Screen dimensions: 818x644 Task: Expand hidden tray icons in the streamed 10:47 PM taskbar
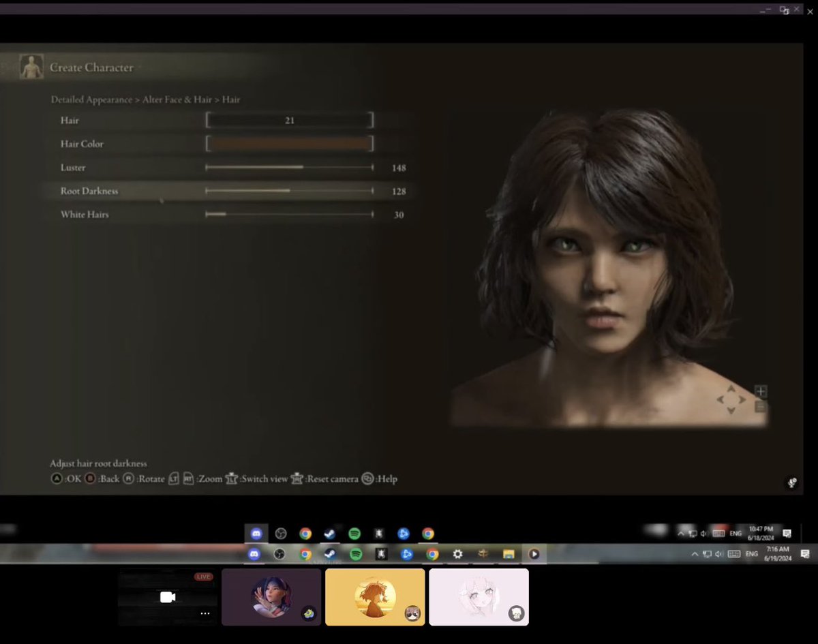tap(680, 533)
